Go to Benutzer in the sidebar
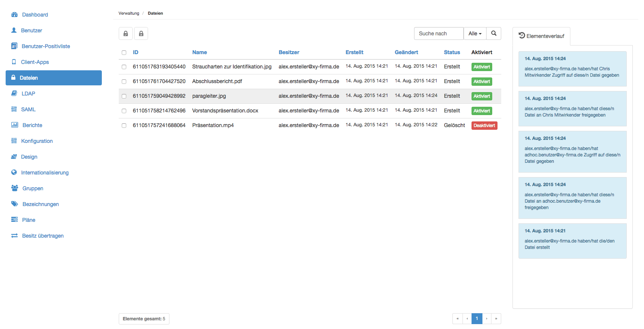 pos(32,30)
